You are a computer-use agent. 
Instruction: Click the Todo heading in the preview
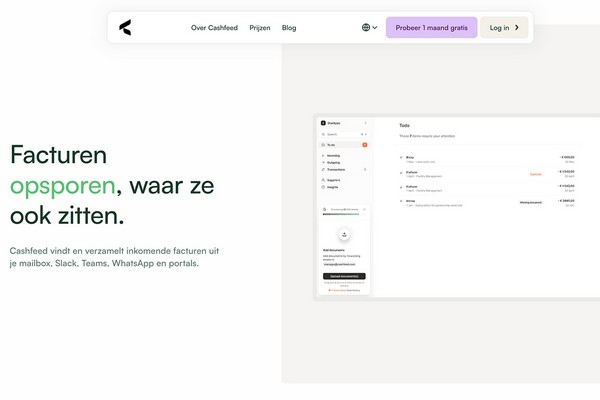pos(404,125)
